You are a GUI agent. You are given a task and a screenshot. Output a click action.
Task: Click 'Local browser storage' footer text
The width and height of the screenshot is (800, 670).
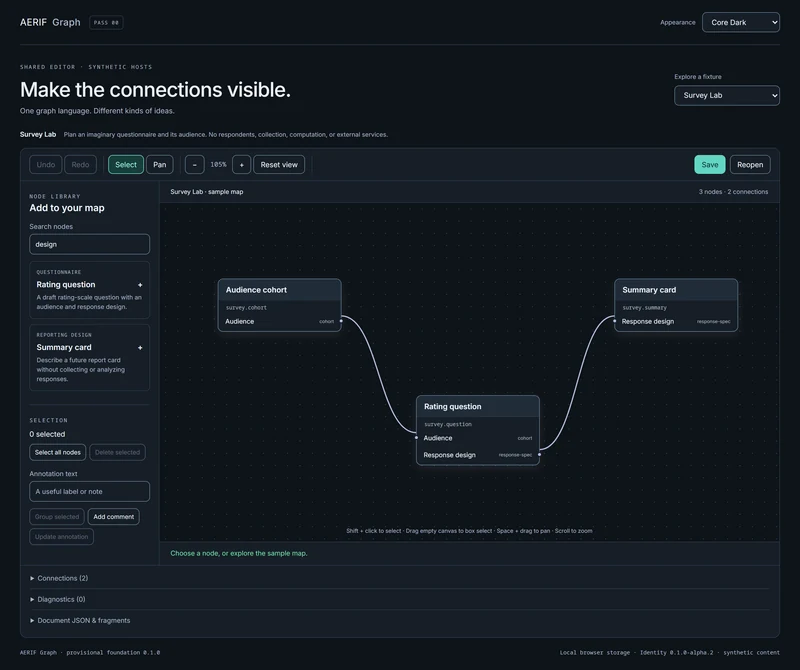point(594,653)
